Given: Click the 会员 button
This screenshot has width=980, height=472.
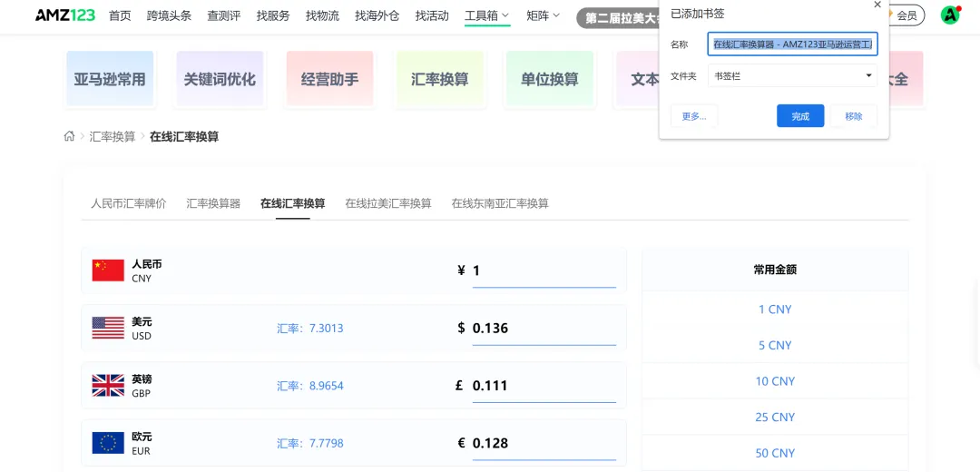Looking at the screenshot, I should coord(905,15).
